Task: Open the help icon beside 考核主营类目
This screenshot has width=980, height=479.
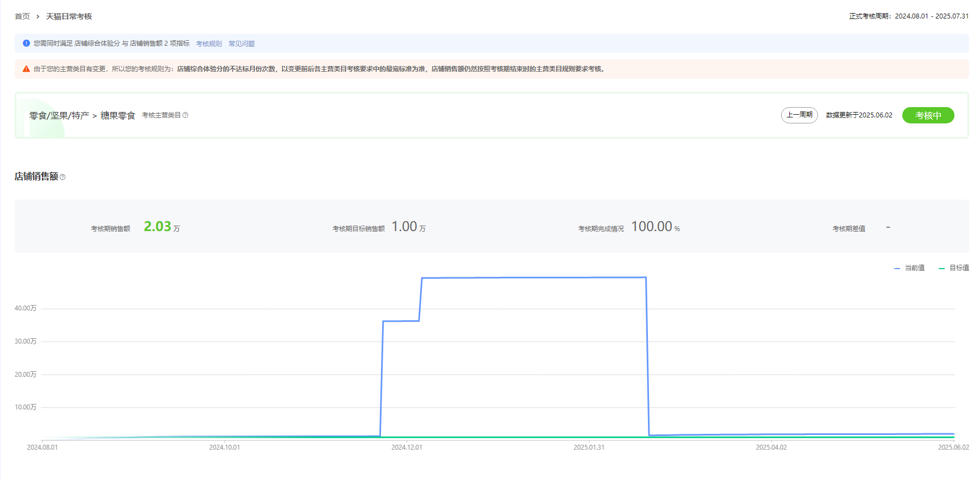Action: pyautogui.click(x=185, y=115)
